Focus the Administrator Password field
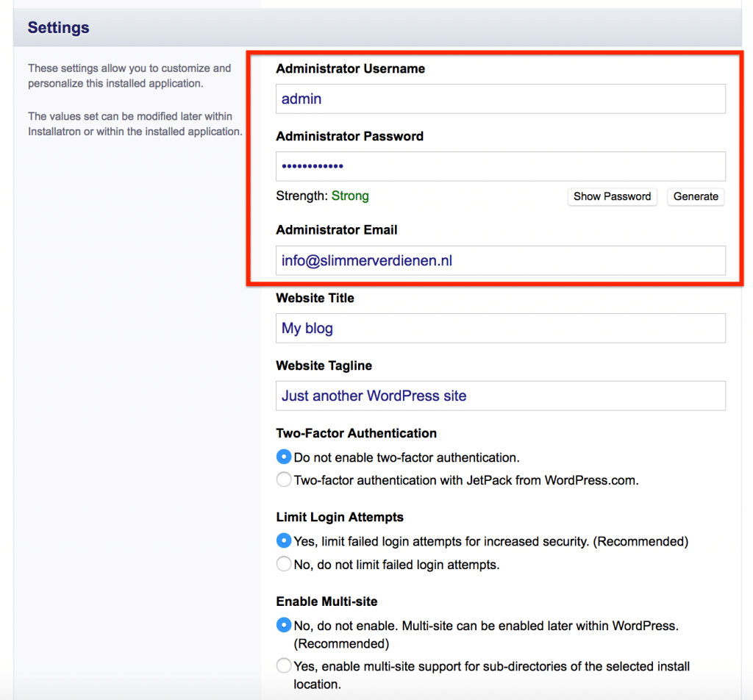This screenshot has width=753, height=700. 500,166
